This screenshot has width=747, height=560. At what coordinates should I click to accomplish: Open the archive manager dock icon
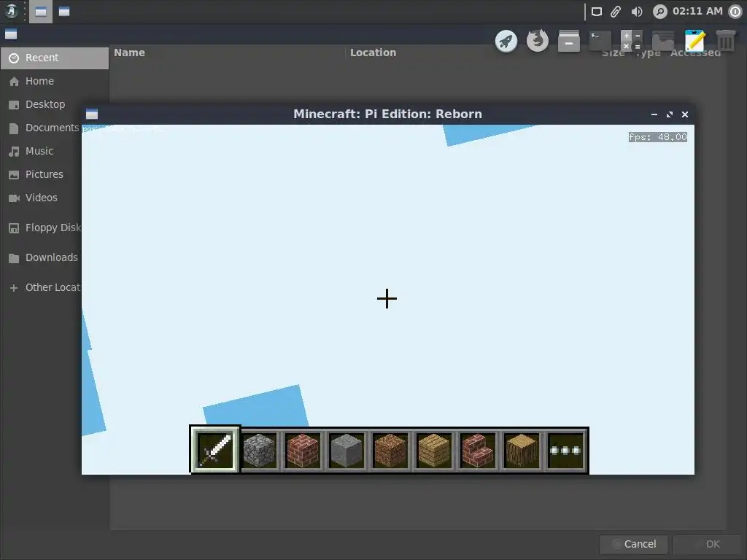tap(569, 41)
